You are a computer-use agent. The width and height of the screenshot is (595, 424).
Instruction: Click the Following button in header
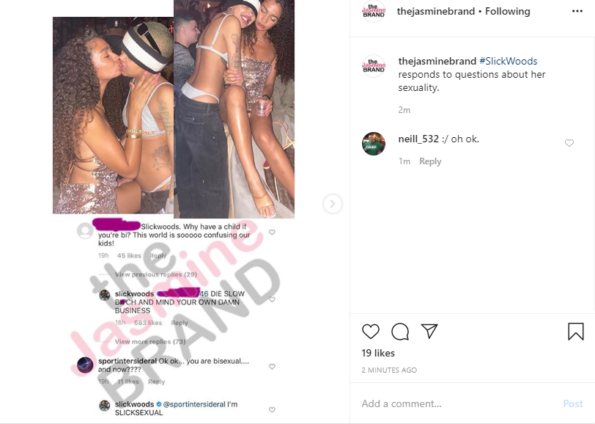click(x=507, y=11)
